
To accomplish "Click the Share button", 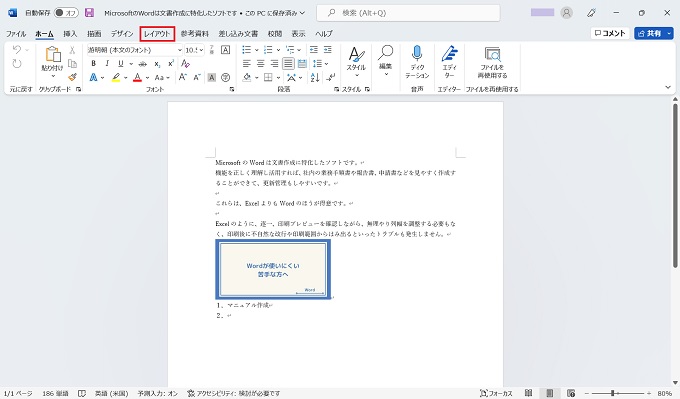I will click(649, 33).
